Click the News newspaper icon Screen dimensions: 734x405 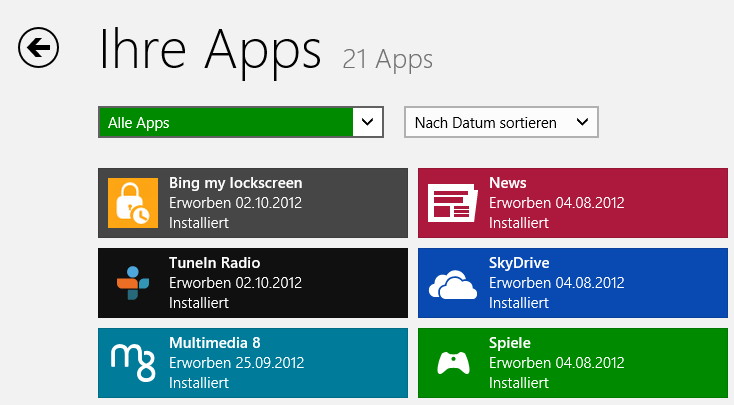tap(453, 203)
